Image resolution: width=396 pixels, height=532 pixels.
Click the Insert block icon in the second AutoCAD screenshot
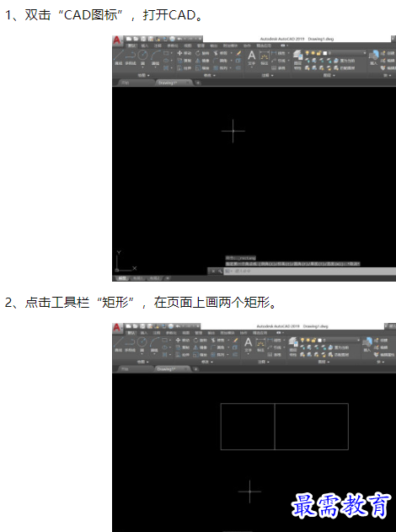(x=367, y=344)
